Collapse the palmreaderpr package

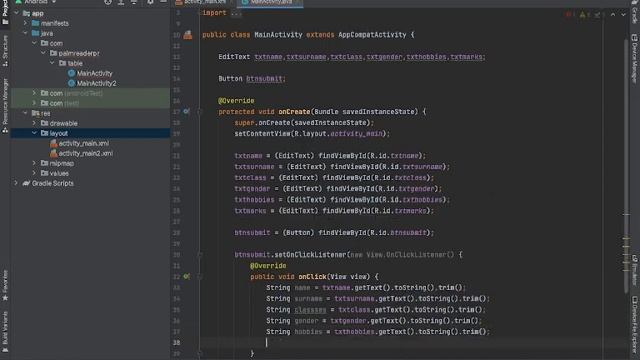[43, 53]
